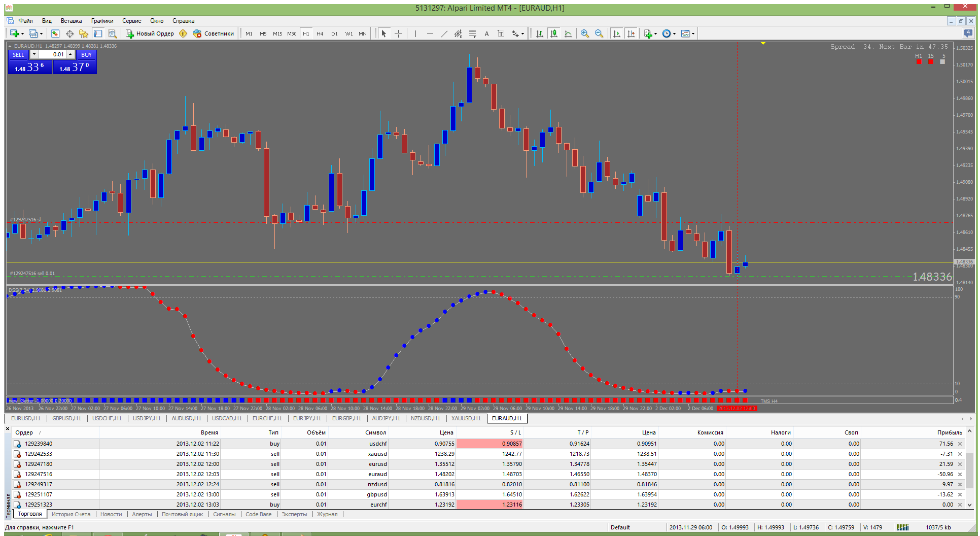Close order 129239840 usdchf
Screen dimensions: 980x536
click(x=960, y=444)
